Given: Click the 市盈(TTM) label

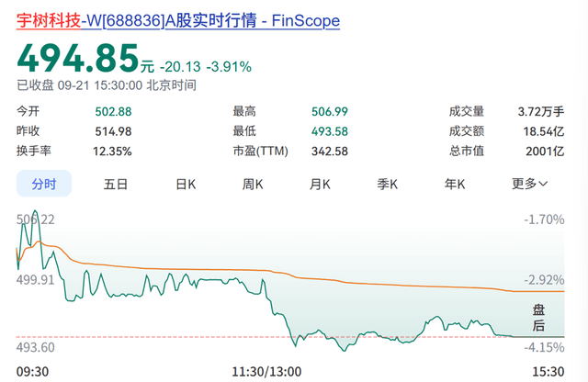Looking at the screenshot, I should pos(261,152).
